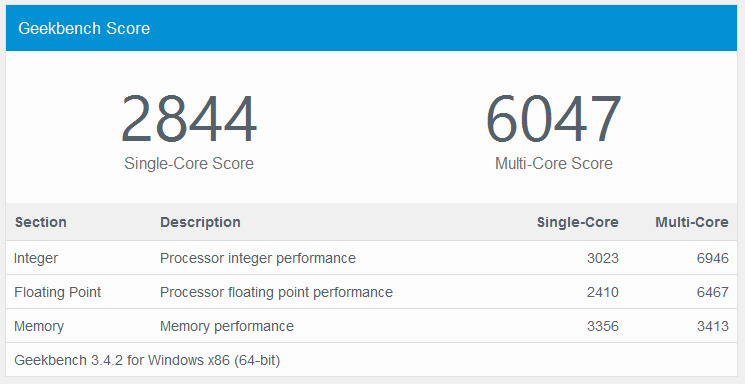Select the Memory section row label
745x384 pixels.
39,326
